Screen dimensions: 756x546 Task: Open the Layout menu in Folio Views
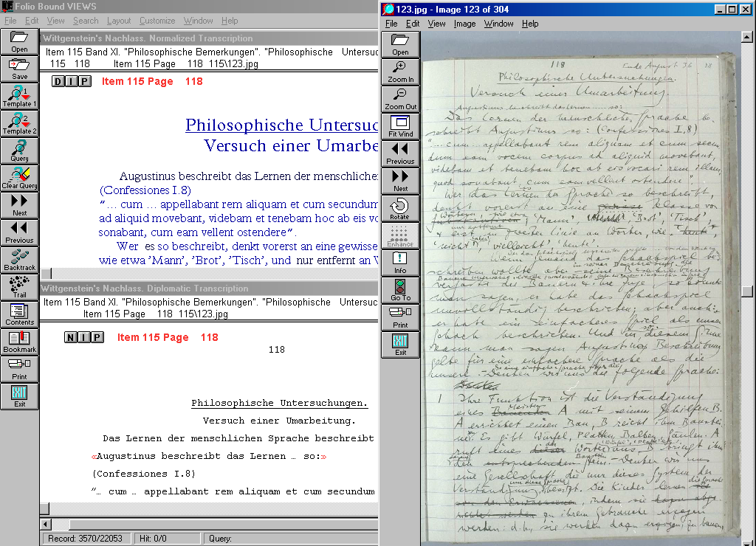tap(118, 21)
